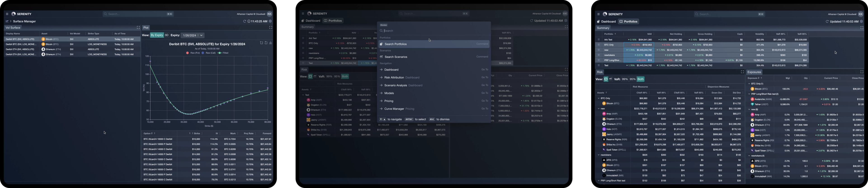
Task: Click KK avatar in Surface Manager screen
Action: [x=269, y=14]
